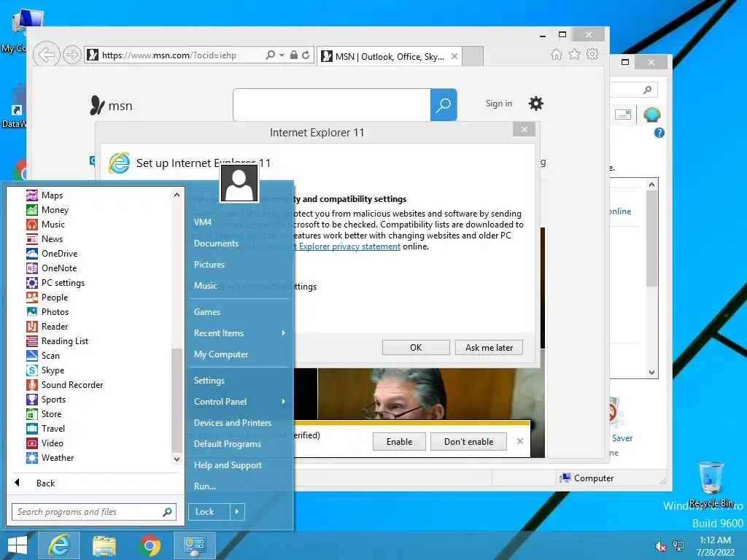Refresh the page in IE address bar
Image resolution: width=747 pixels, height=560 pixels.
(x=306, y=55)
